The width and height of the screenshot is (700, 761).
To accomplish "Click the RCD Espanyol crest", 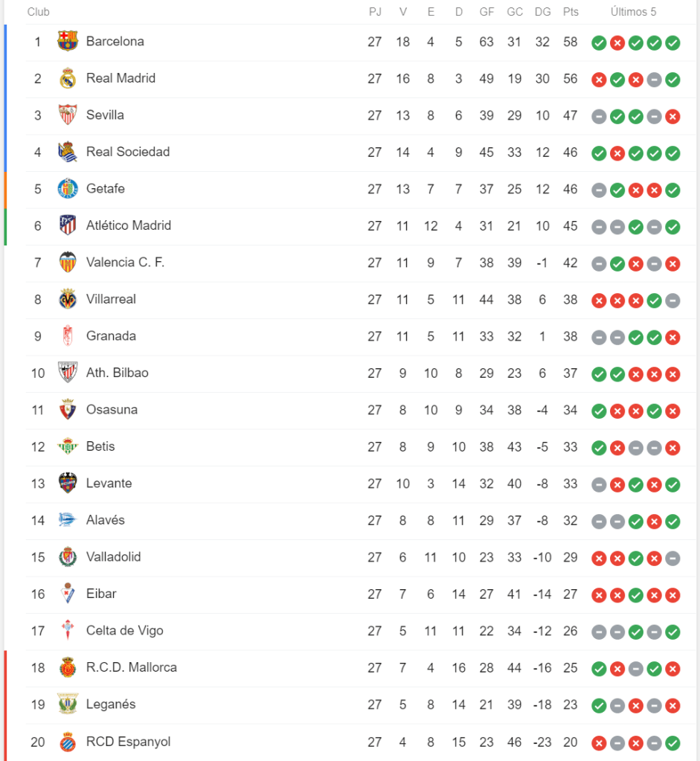I will [x=68, y=742].
